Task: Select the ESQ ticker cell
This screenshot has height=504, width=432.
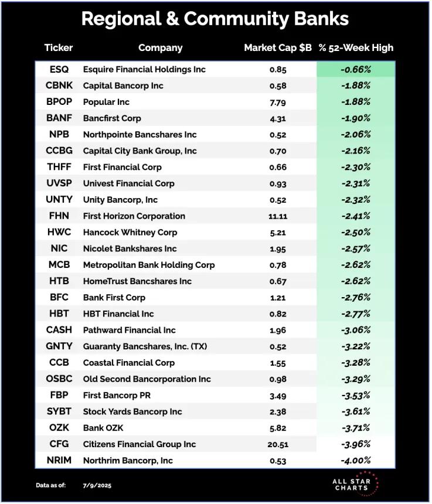Action: 59,69
